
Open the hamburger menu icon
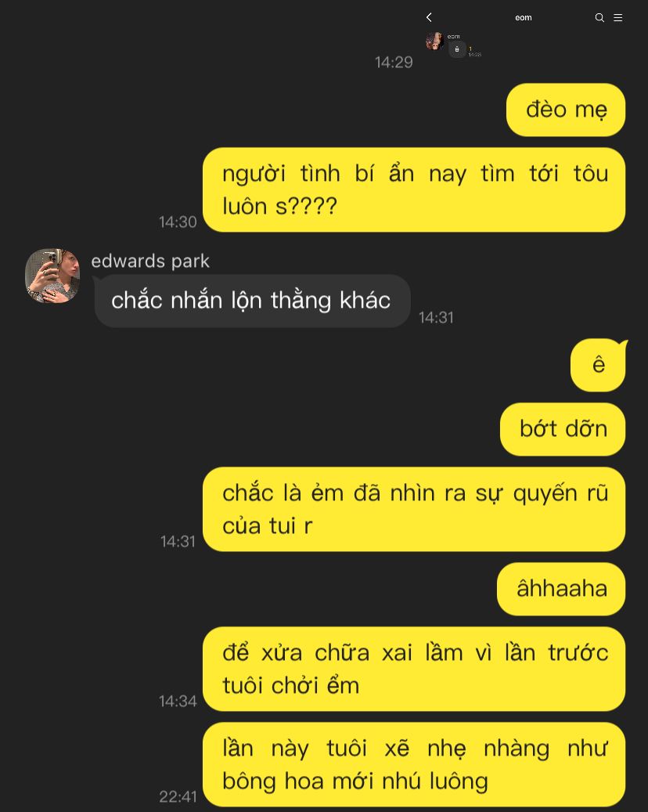(618, 17)
